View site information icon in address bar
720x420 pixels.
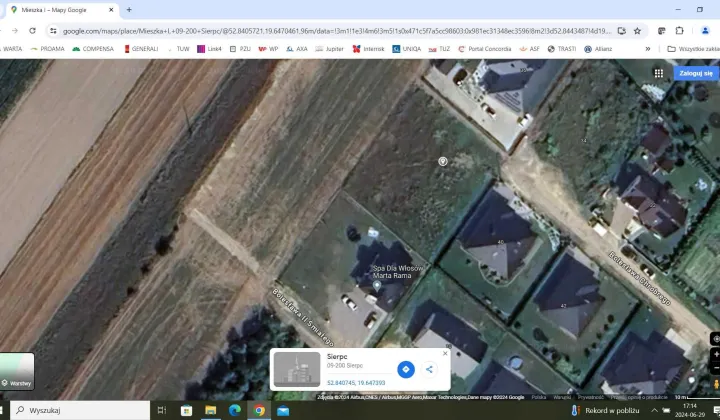(x=53, y=31)
